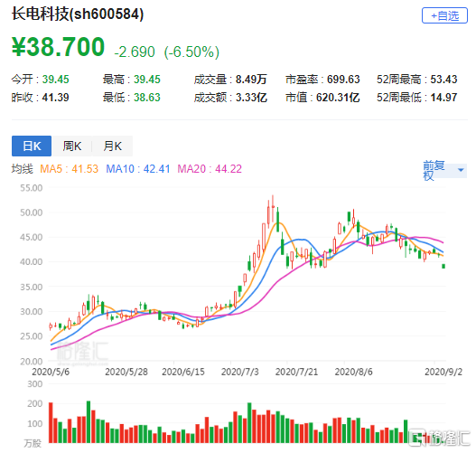This screenshot has width=476, height=453.
Task: Switch to the 周K weekly chart tab
Action: [72, 146]
